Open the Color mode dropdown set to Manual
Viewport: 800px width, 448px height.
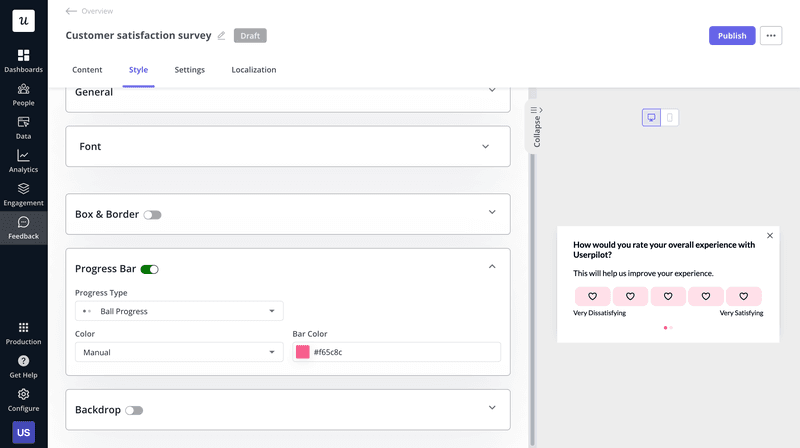tap(179, 352)
